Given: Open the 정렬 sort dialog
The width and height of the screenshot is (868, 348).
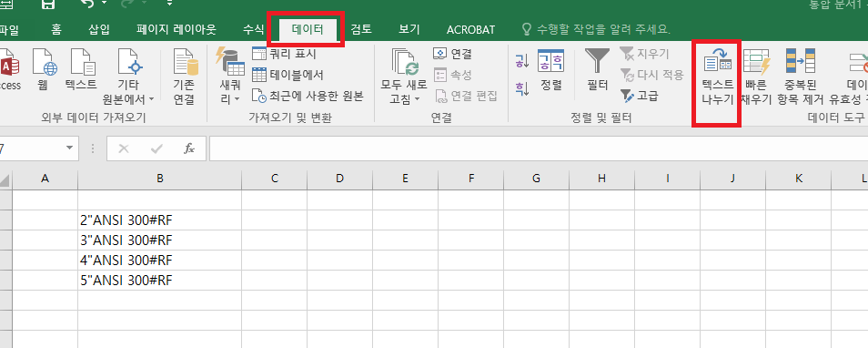Looking at the screenshot, I should [x=550, y=71].
